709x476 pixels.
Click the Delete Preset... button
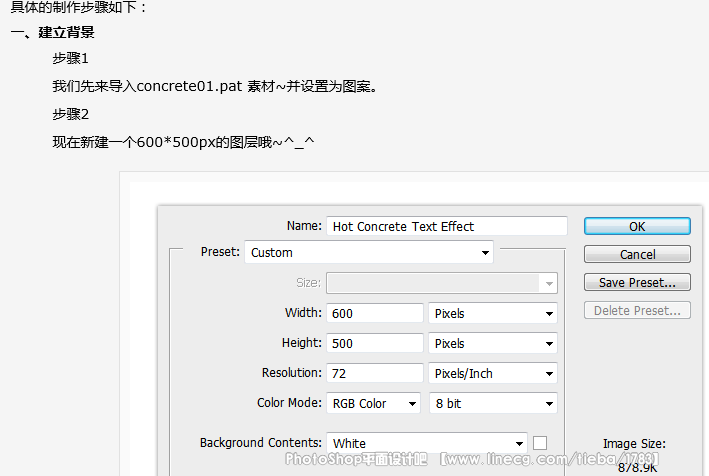[x=637, y=310]
